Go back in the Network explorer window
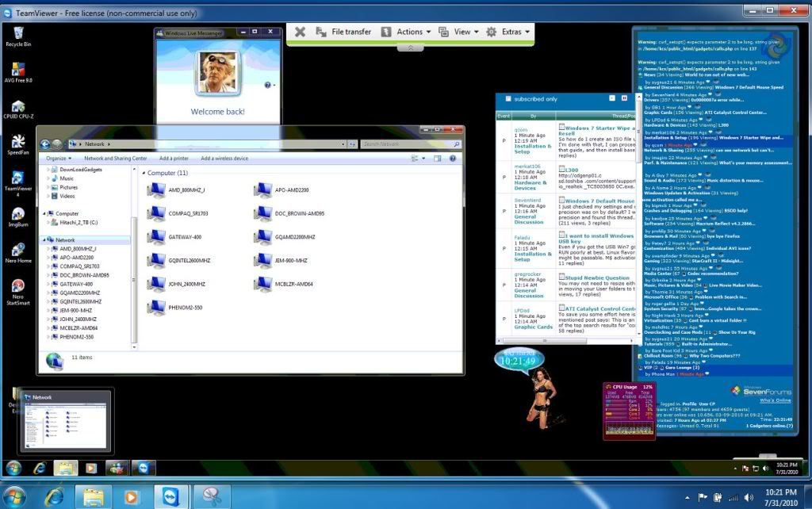The width and height of the screenshot is (812, 509). click(x=45, y=144)
